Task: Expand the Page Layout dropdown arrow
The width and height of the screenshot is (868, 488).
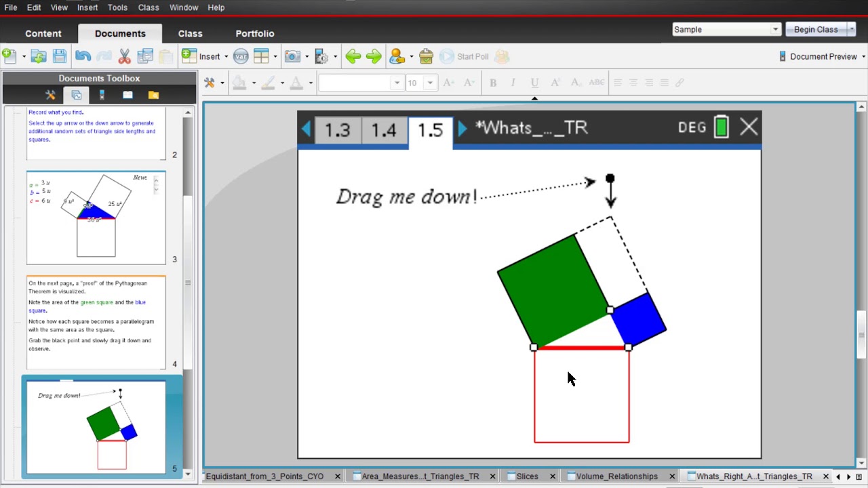Action: [x=275, y=57]
